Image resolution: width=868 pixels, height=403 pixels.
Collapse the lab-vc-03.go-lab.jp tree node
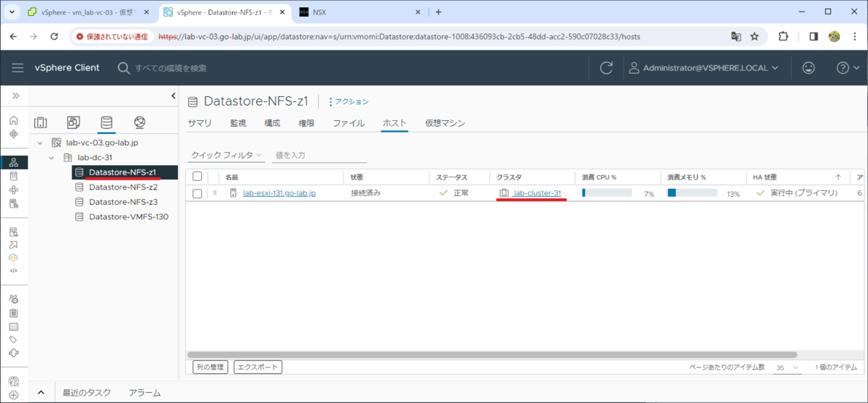41,143
